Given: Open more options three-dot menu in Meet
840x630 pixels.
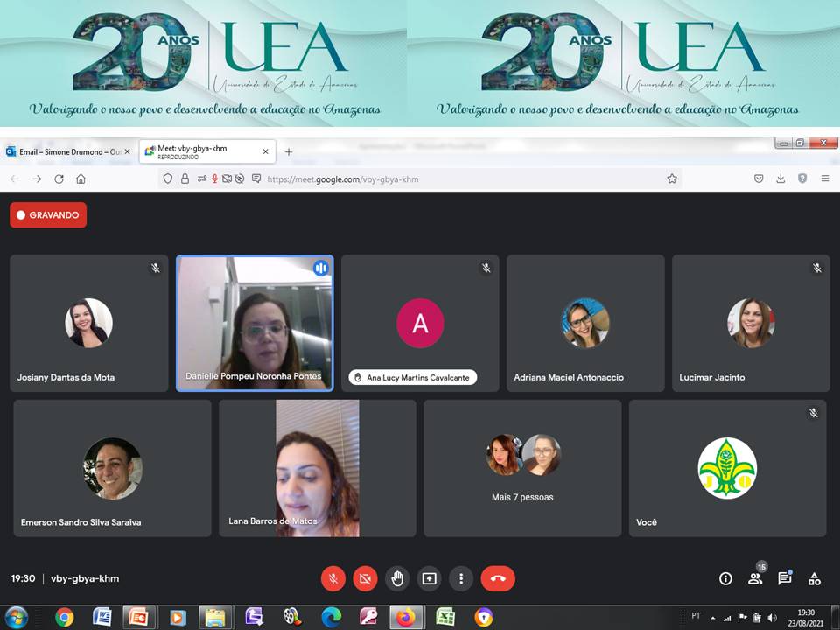Looking at the screenshot, I should (x=461, y=578).
